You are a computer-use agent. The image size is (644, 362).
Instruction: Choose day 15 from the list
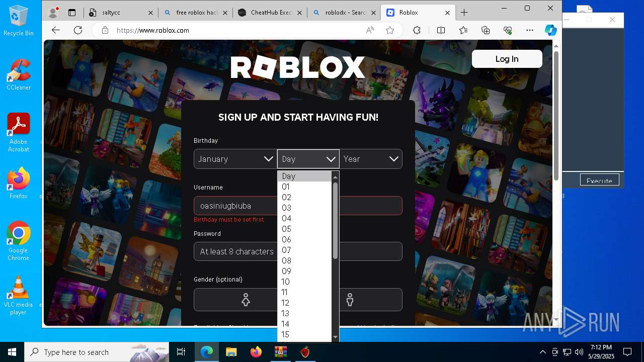(x=304, y=334)
